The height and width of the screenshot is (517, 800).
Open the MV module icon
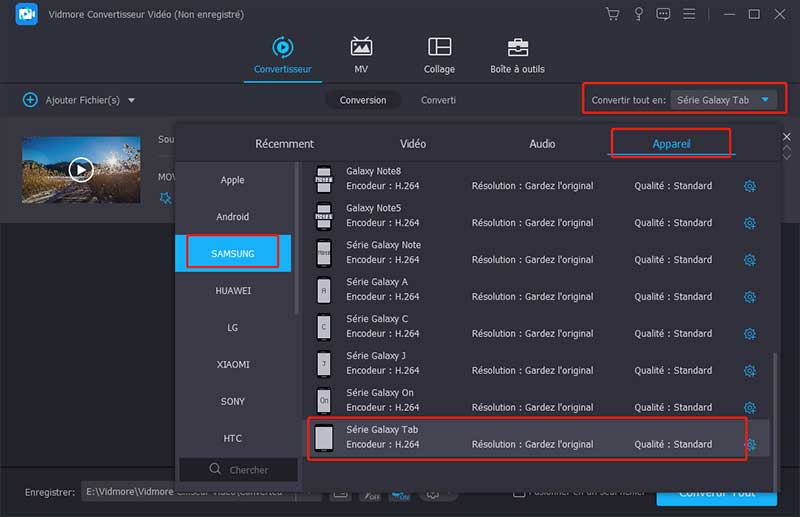click(361, 47)
